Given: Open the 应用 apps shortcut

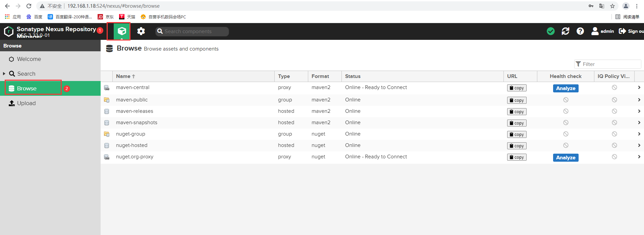Looking at the screenshot, I should 12,17.
